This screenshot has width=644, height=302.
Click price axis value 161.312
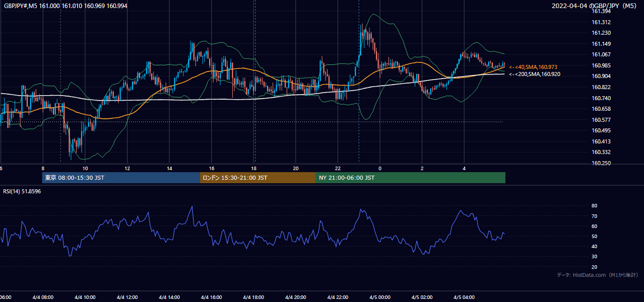tap(601, 22)
